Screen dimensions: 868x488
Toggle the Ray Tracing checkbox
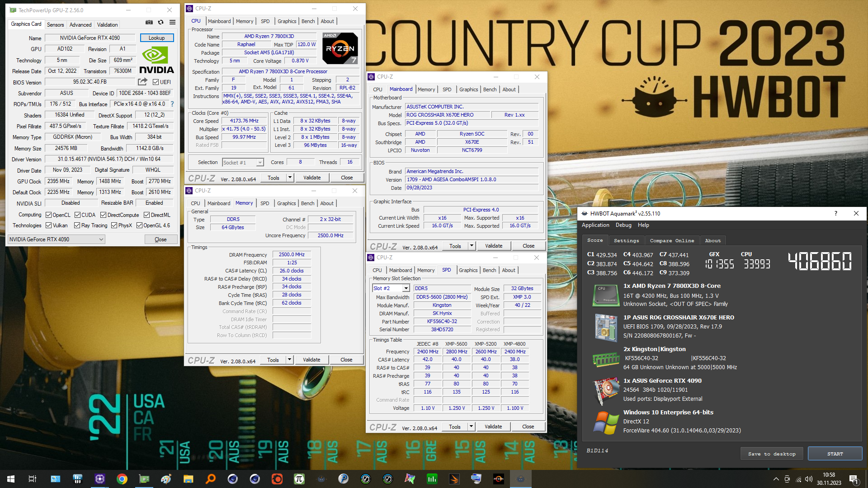pos(77,225)
